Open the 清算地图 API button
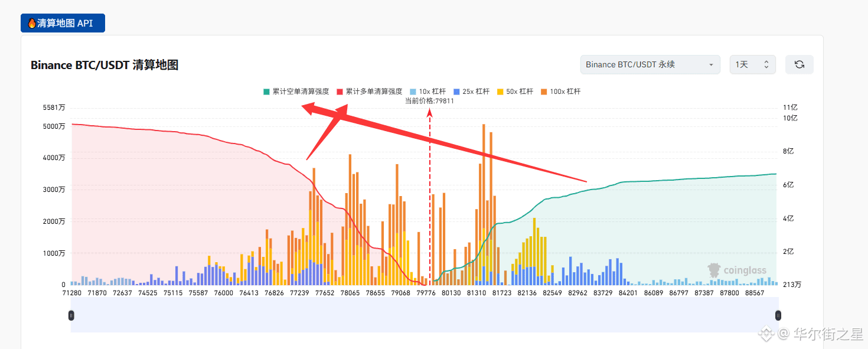The image size is (868, 349). coord(63,23)
